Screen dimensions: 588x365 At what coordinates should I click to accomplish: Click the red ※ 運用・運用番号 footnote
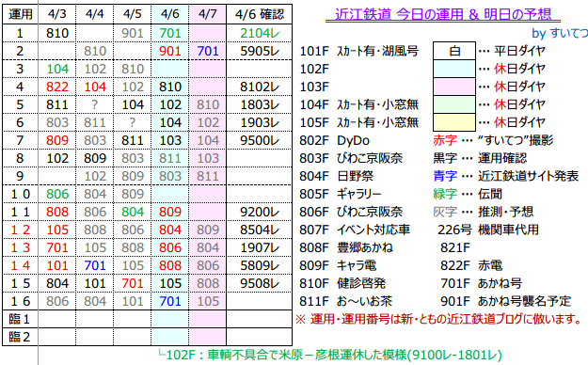point(438,319)
